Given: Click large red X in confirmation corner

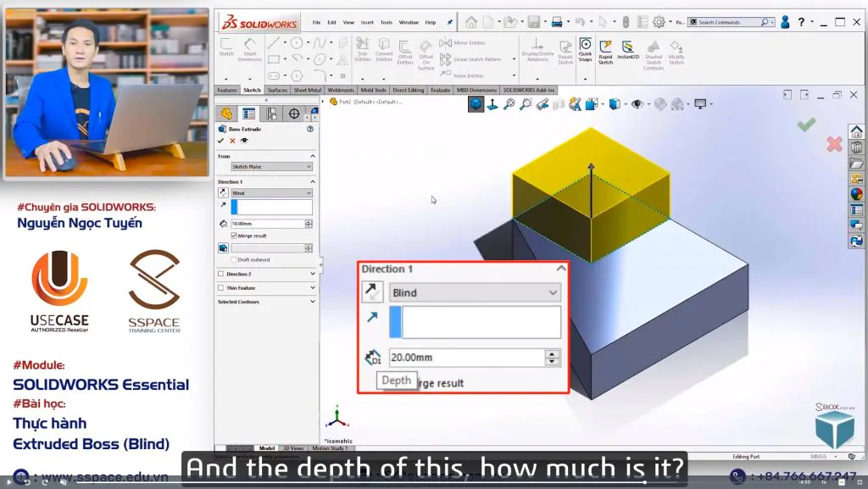Looking at the screenshot, I should coord(834,144).
